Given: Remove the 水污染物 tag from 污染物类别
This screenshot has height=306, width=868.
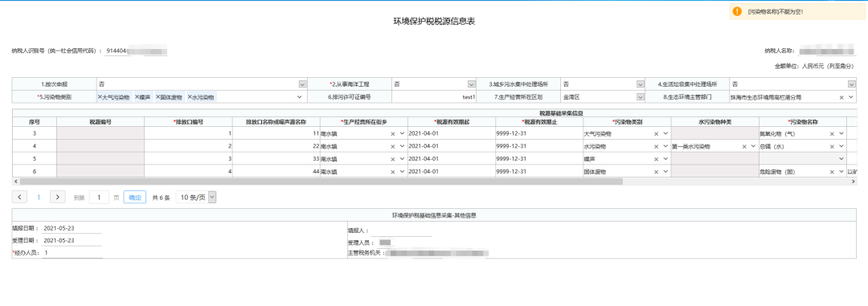Looking at the screenshot, I should click(x=190, y=97).
